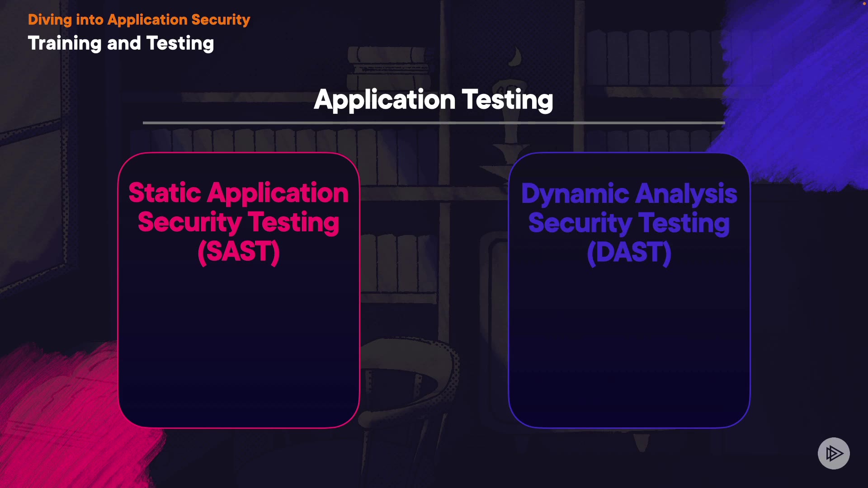Image resolution: width=868 pixels, height=488 pixels.
Task: Click 'Dynamic Analysis' text in purple card
Action: (629, 194)
